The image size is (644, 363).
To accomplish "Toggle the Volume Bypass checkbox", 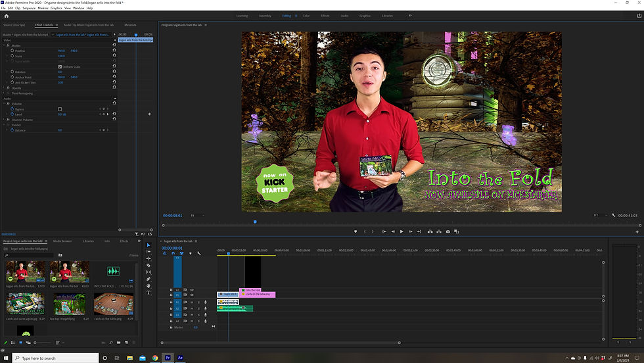I will [x=60, y=109].
